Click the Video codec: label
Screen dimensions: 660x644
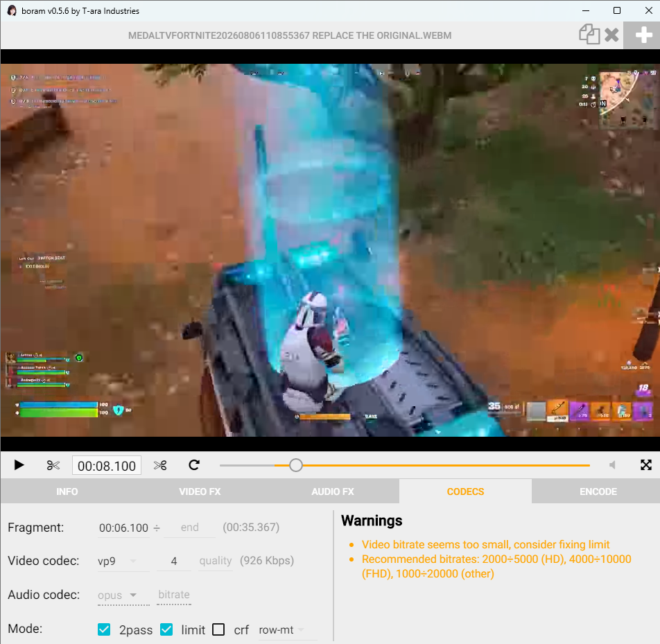[44, 561]
